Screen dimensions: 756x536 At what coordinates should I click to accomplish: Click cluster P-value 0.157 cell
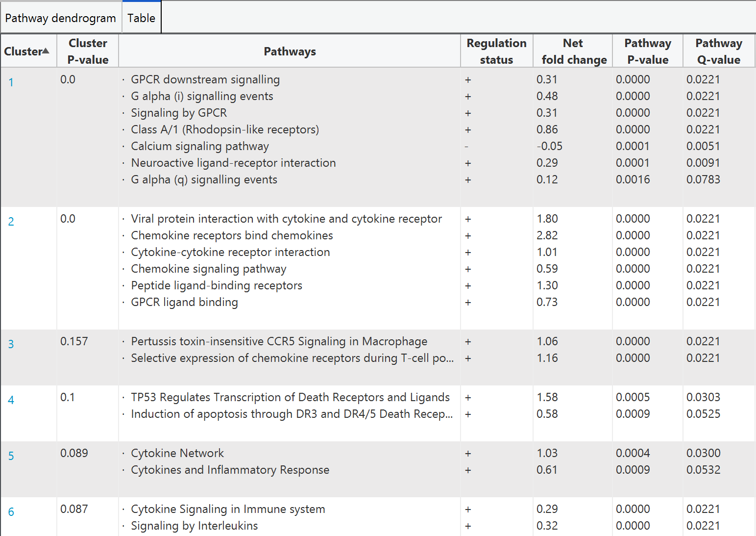coord(74,341)
